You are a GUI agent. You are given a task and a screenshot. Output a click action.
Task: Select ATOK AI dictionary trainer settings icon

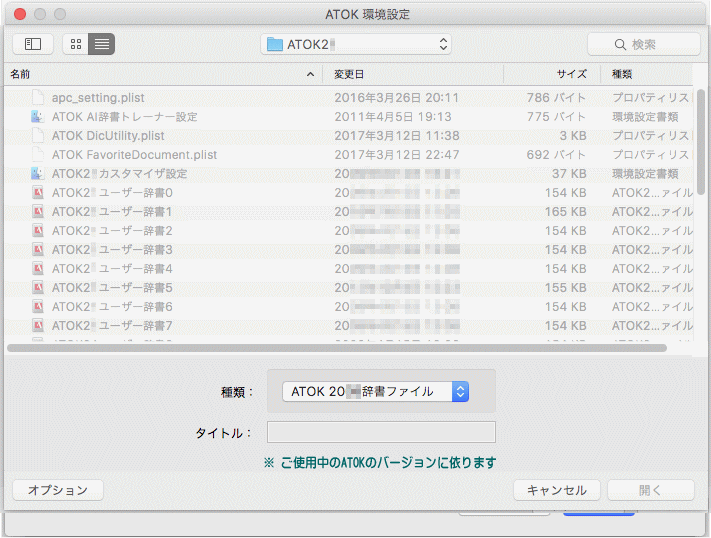click(38, 117)
